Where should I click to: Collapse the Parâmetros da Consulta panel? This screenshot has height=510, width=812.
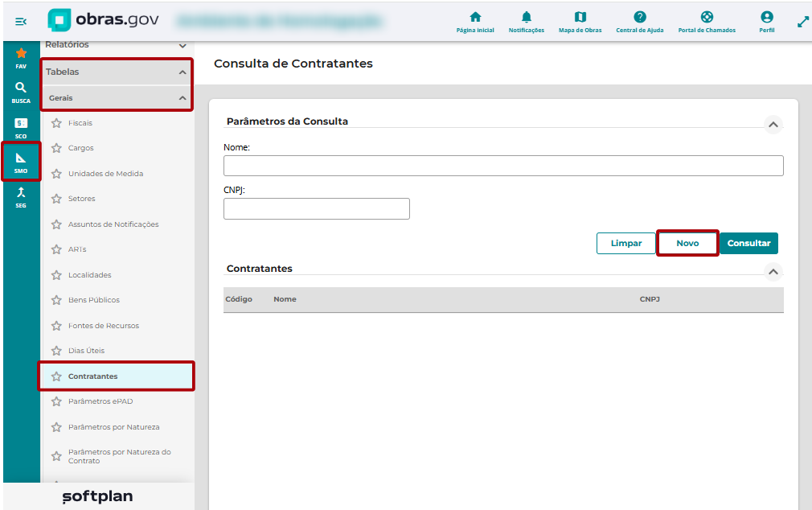coord(773,125)
